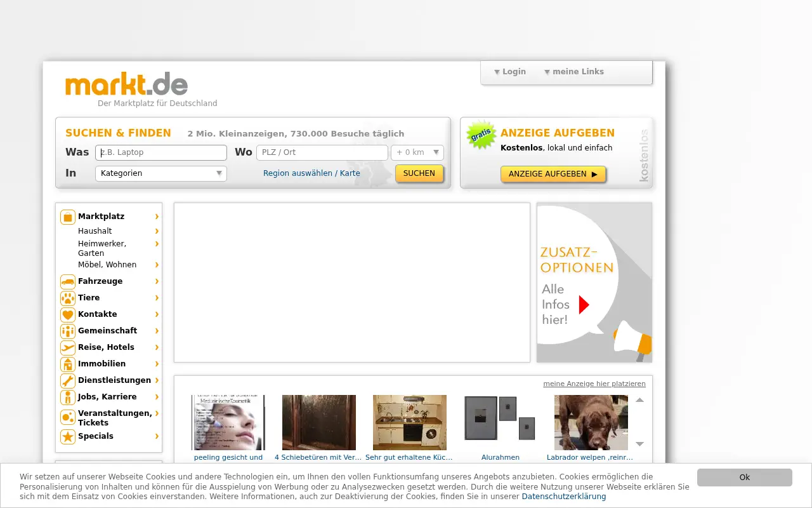Expand the Marktplatz category arrow
Image resolution: width=812 pixels, height=508 pixels.
[157, 217]
